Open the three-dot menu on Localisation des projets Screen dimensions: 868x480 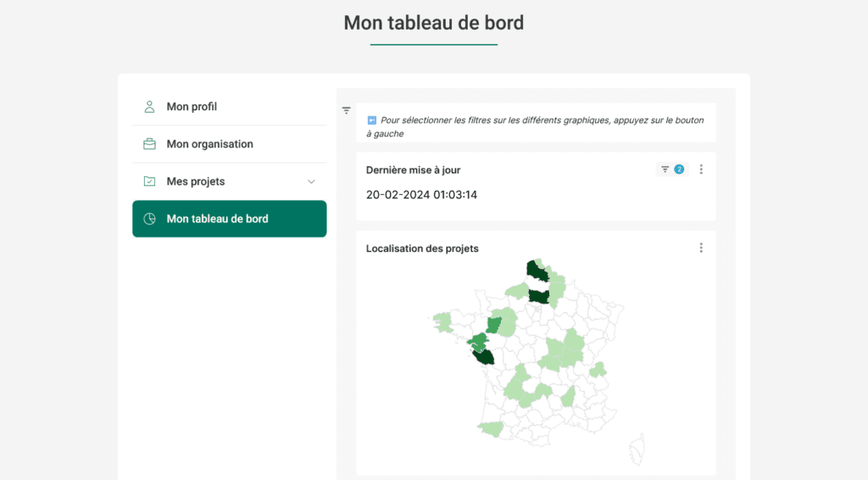[x=701, y=248]
